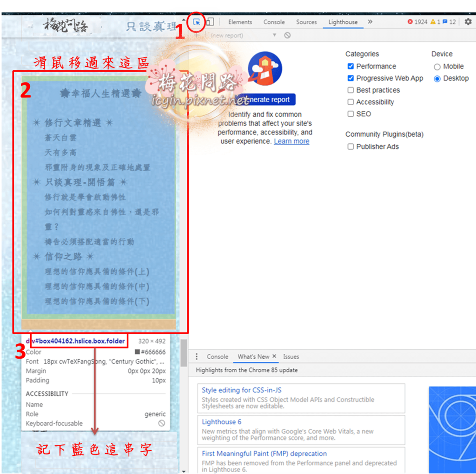The height and width of the screenshot is (474, 476).
Task: Uncheck the Performance category
Action: tap(350, 66)
